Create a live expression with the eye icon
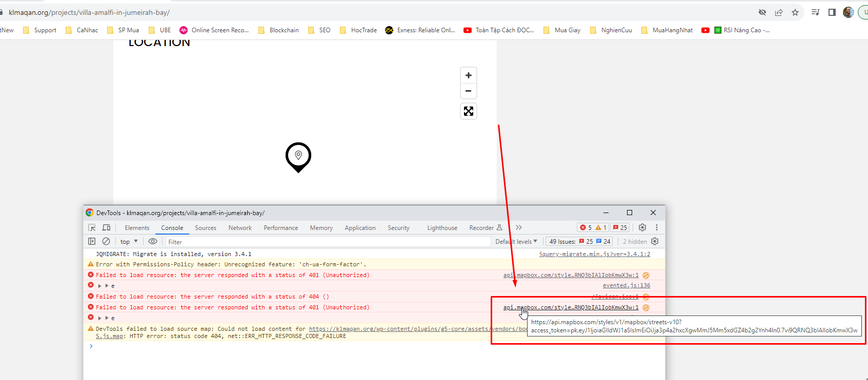Viewport: 868px width, 380px height. pos(153,241)
